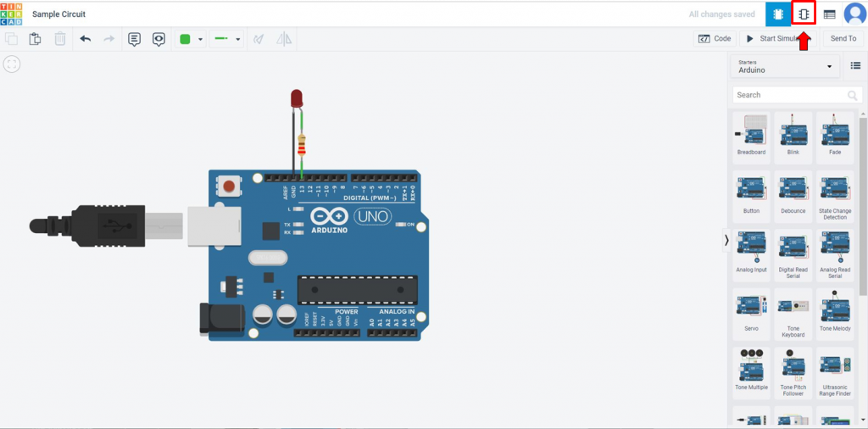Click the Arduino power jack
Screen dimensions: 868x429
tap(222, 320)
